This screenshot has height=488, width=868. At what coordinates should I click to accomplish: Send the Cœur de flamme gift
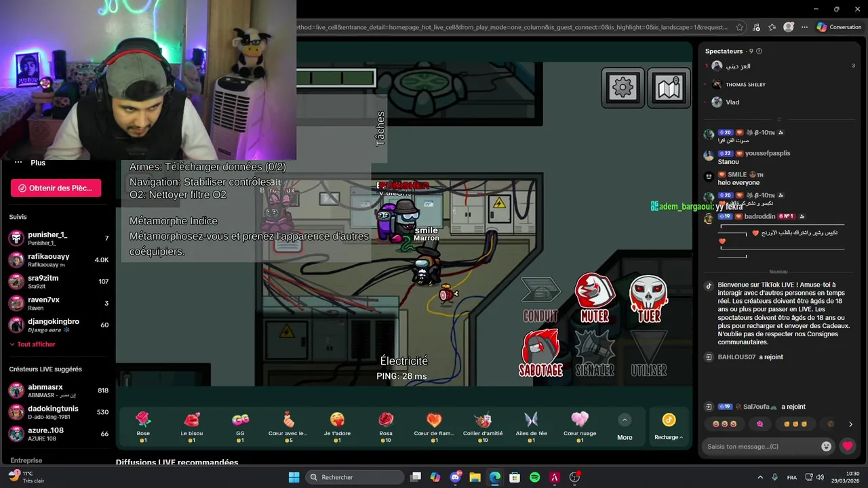click(x=434, y=427)
